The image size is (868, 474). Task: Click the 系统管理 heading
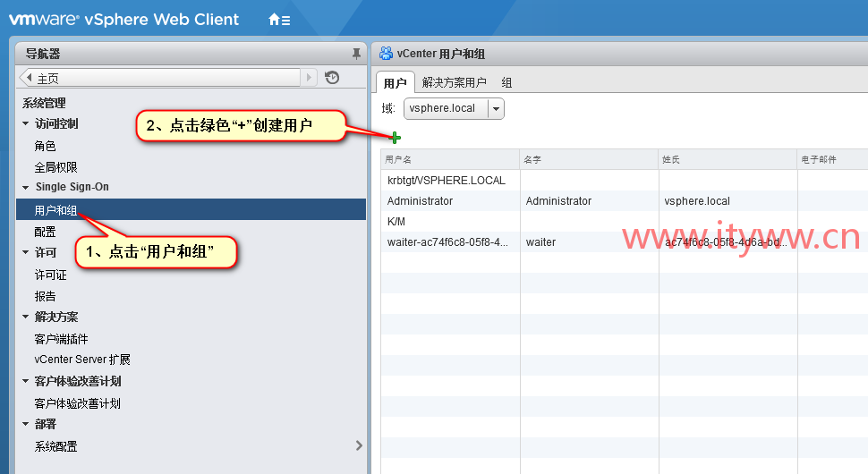pyautogui.click(x=44, y=103)
